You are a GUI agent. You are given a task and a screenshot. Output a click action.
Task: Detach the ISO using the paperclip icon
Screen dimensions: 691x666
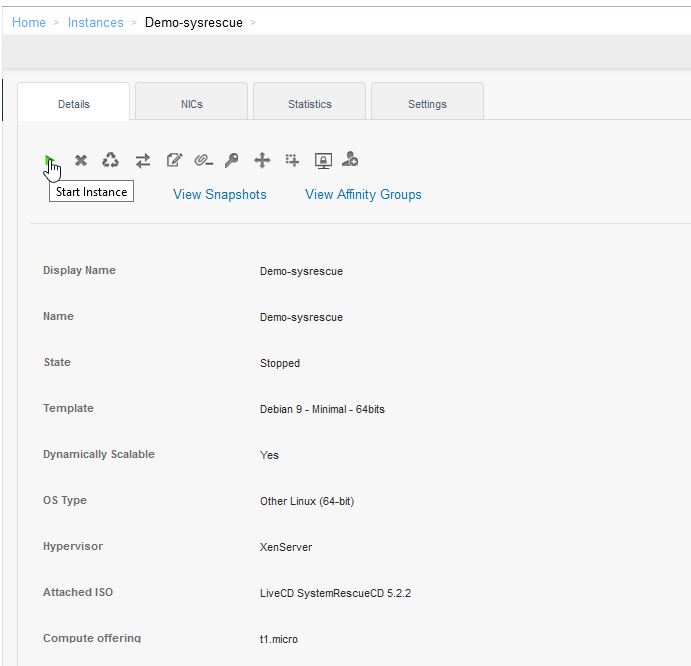coord(203,160)
